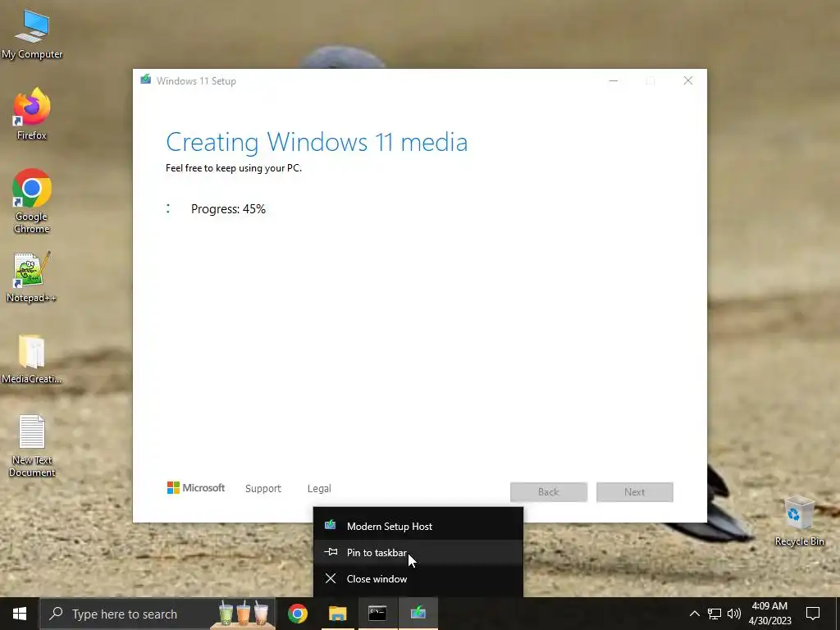Click the Windows 11 Setup taskbar icon
Screen dimensions: 840x630
coord(418,614)
